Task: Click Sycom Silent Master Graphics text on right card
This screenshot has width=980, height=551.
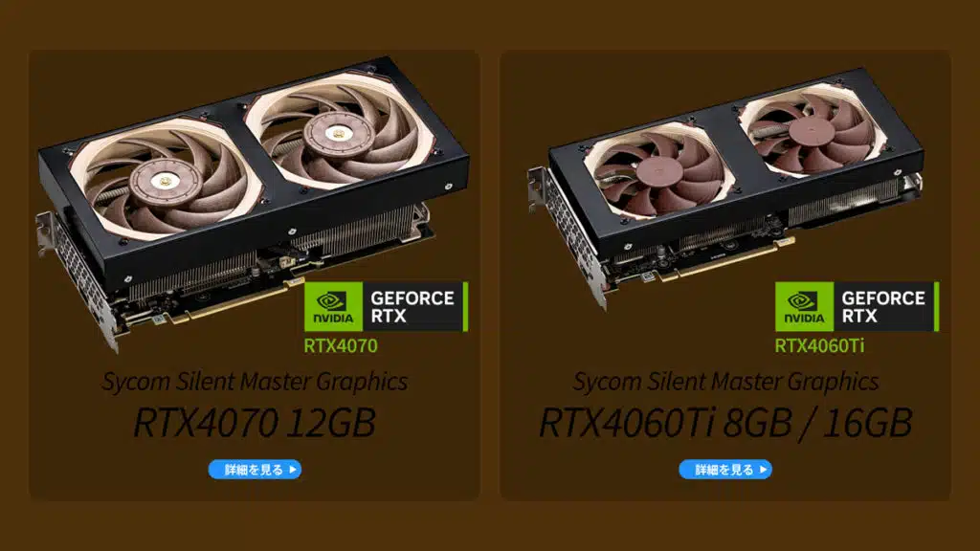Action: pos(725,381)
